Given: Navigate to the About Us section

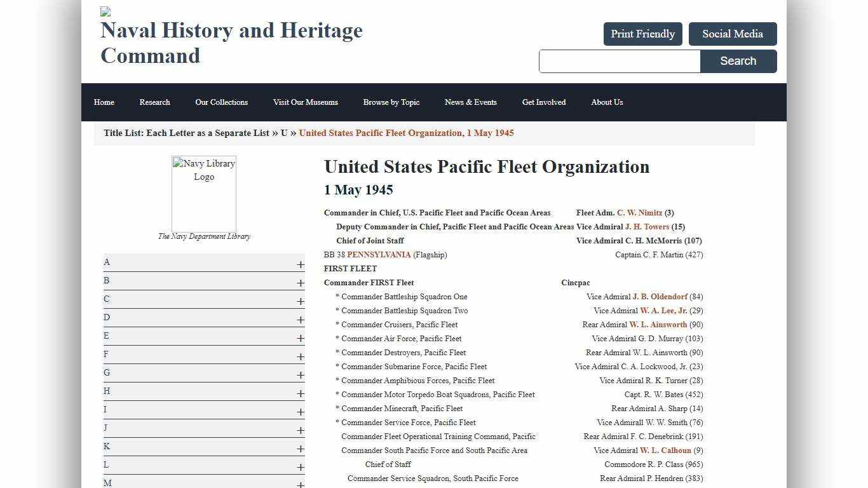Looking at the screenshot, I should coord(606,102).
